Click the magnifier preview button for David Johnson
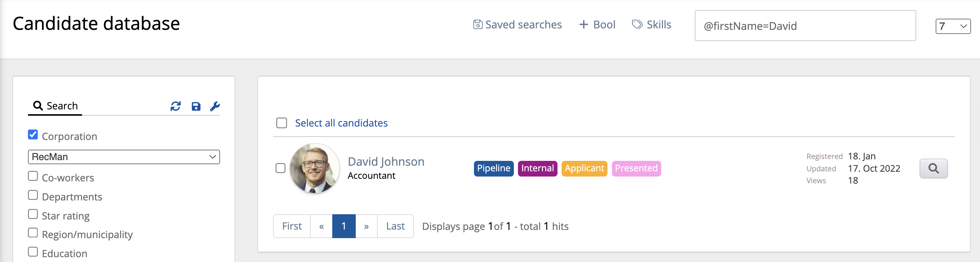Screen dimensions: 980x262 933,168
